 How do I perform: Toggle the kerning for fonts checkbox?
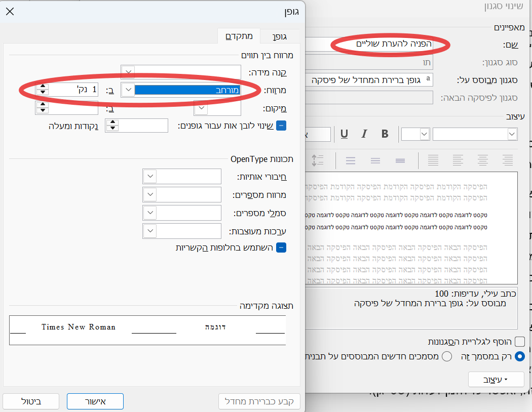click(281, 126)
